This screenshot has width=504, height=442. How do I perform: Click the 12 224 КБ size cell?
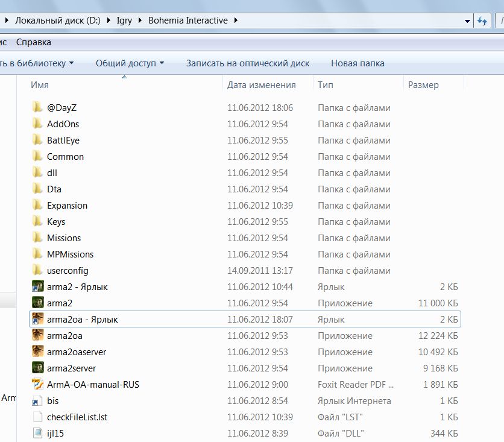pos(438,336)
